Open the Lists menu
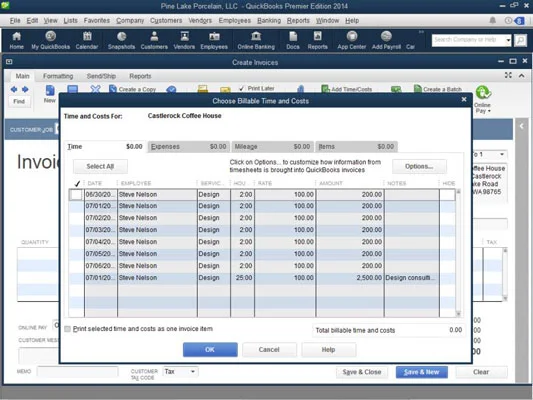Viewport: 533px width, 400px height. (x=70, y=20)
